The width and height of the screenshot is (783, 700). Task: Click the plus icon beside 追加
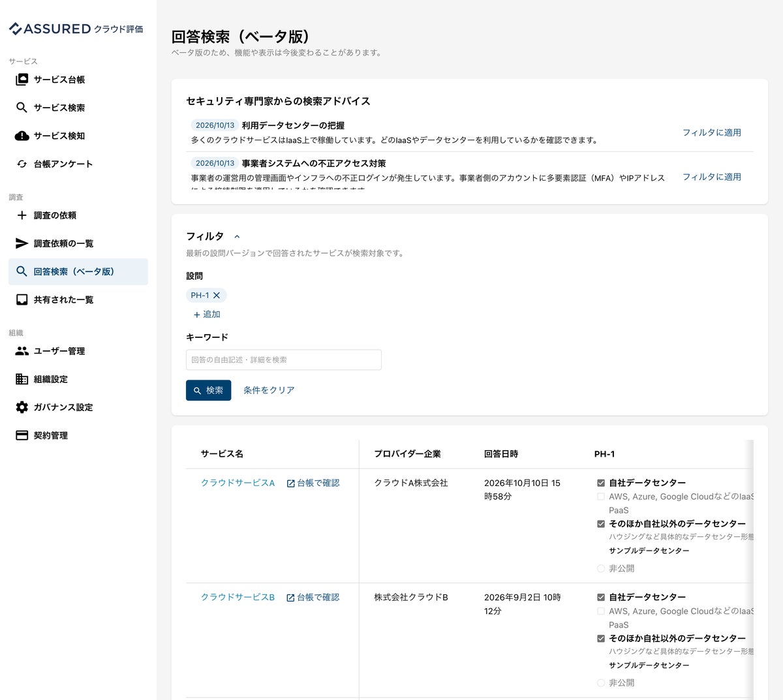click(196, 314)
